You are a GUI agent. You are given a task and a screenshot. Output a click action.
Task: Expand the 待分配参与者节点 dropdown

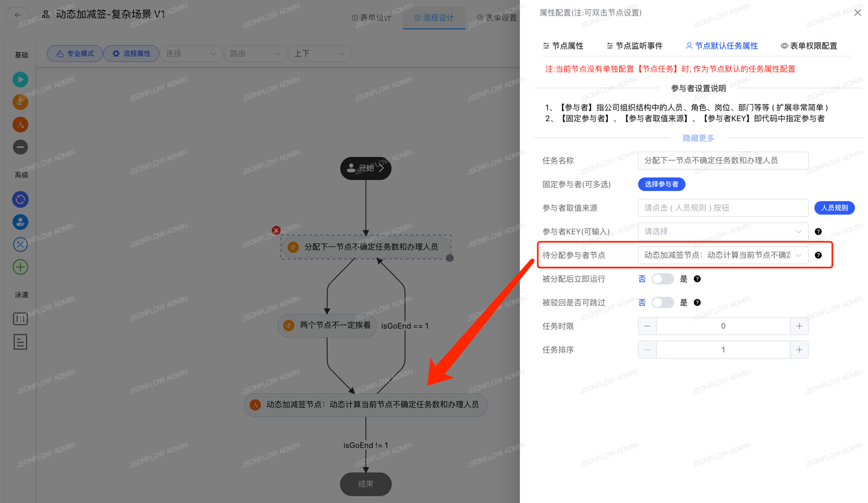click(723, 255)
